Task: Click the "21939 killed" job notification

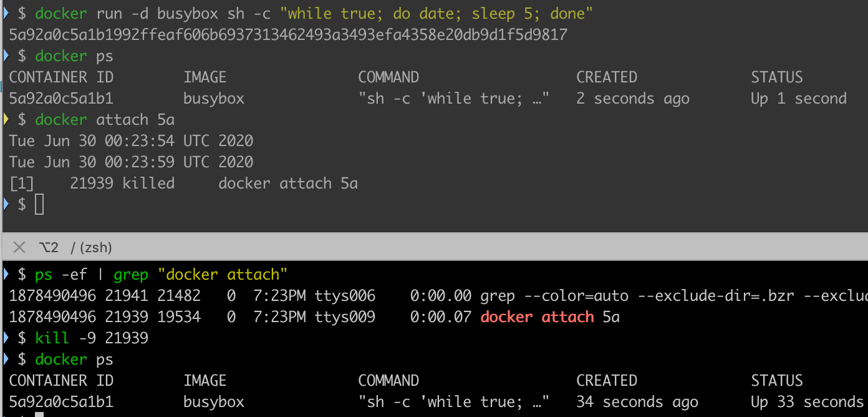Action: click(122, 184)
